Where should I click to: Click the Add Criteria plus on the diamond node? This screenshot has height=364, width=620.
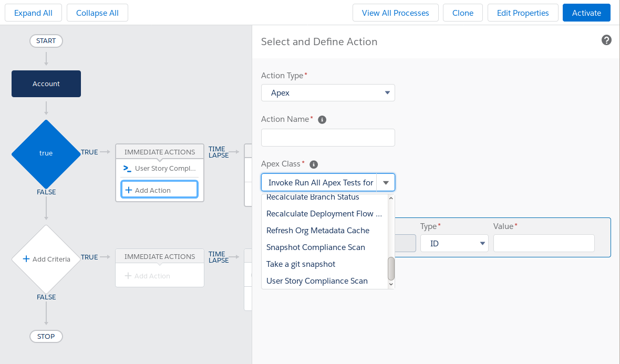point(26,259)
